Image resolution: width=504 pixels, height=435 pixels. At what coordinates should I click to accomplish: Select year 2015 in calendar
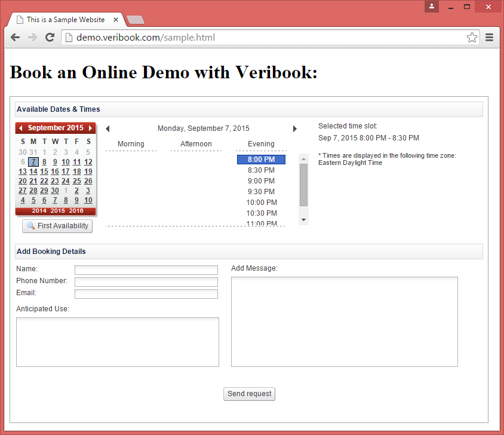point(57,211)
